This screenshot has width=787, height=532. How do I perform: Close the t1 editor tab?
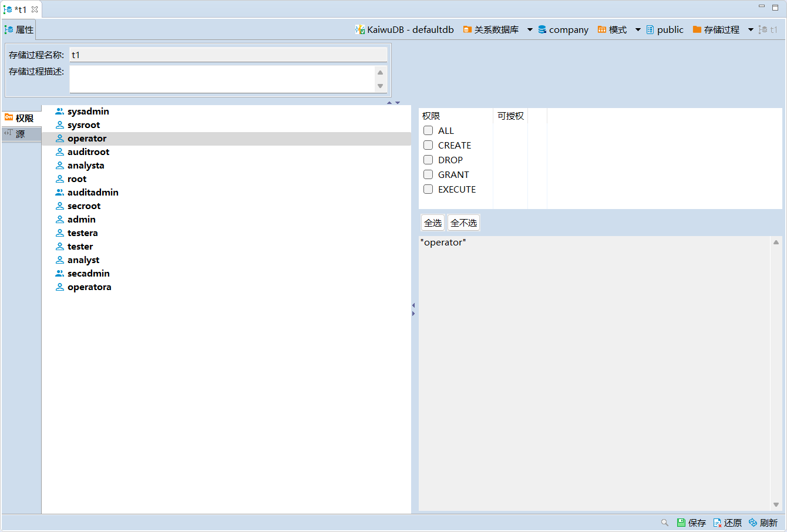(x=35, y=9)
